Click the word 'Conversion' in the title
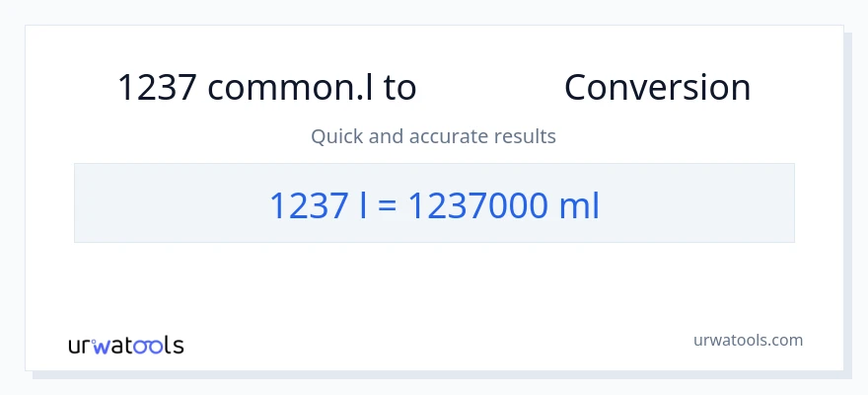Screen dimensions: 868x395 (x=657, y=88)
